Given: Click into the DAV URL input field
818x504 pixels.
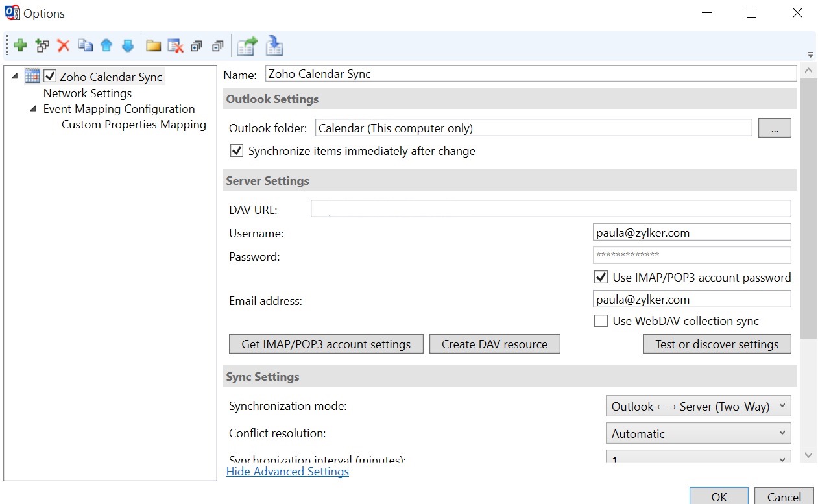Looking at the screenshot, I should pos(550,208).
